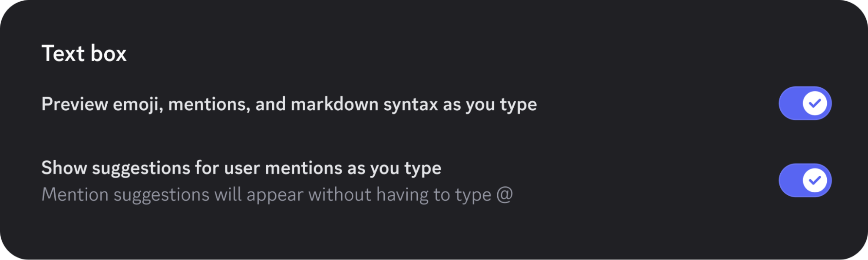Disable the preview emoji and markdown toggle
Viewport: 868px width, 260px height.
point(805,103)
